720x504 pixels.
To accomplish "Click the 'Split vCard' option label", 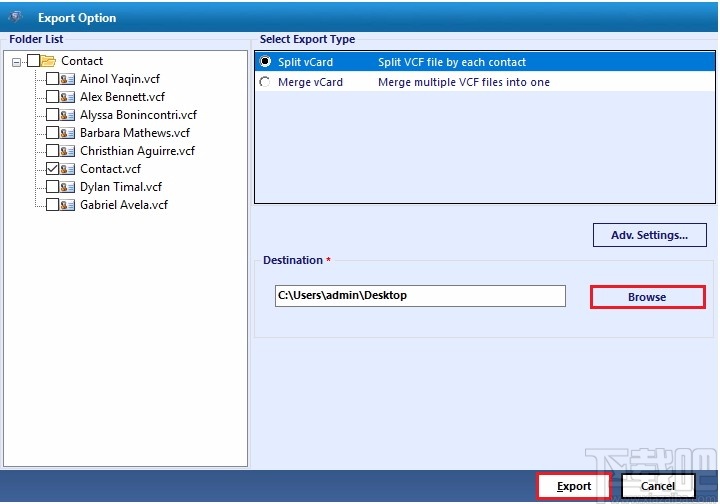I will 305,62.
